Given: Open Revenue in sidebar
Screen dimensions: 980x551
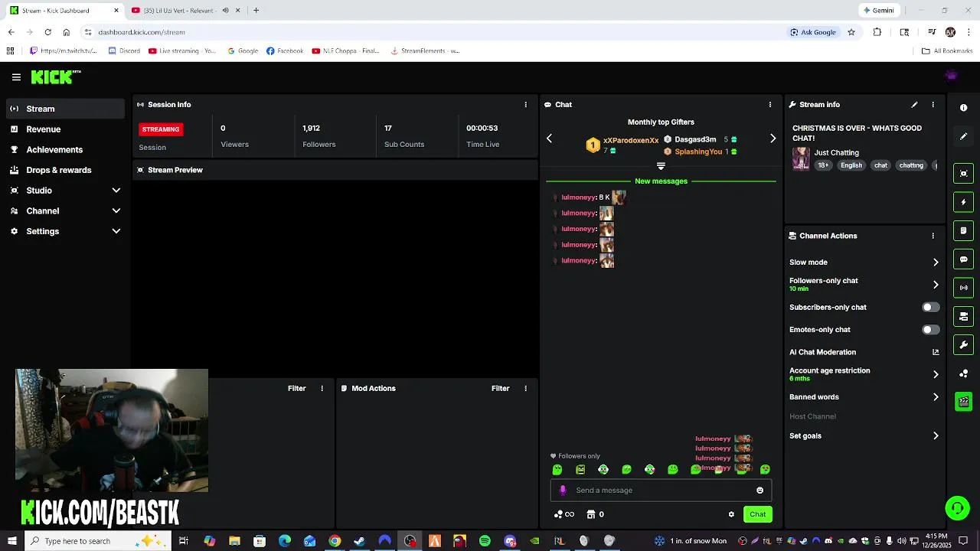Looking at the screenshot, I should [x=65, y=129].
